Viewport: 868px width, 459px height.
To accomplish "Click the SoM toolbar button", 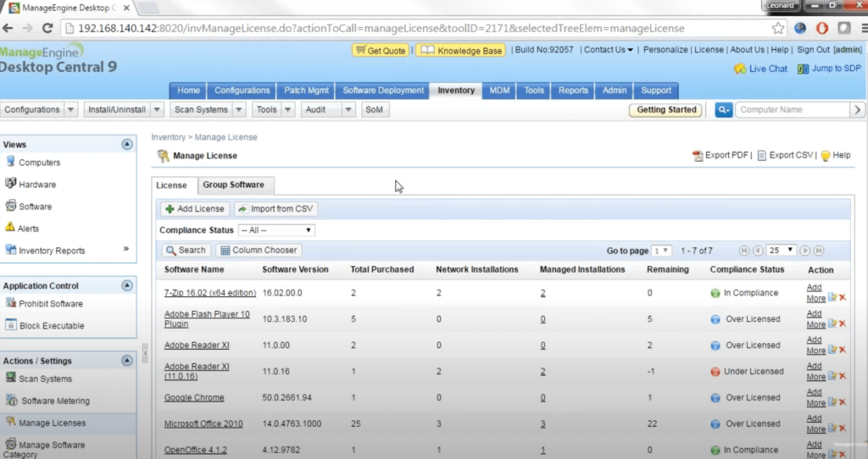I will coord(374,109).
